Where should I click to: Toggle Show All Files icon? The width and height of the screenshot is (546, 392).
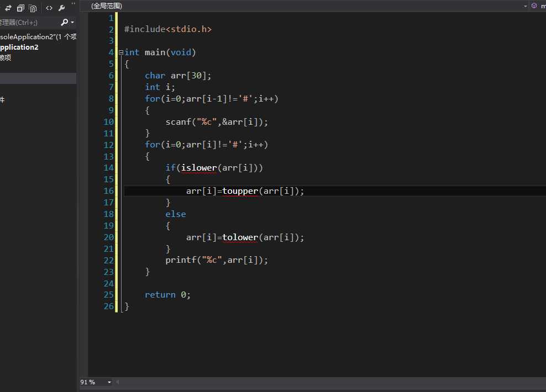tap(33, 8)
